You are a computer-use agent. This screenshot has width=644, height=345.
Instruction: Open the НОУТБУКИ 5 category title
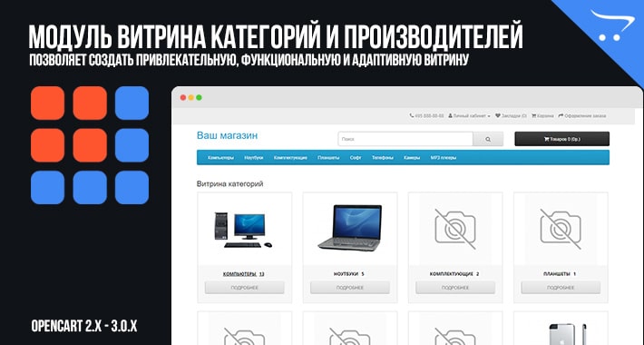[x=349, y=274]
